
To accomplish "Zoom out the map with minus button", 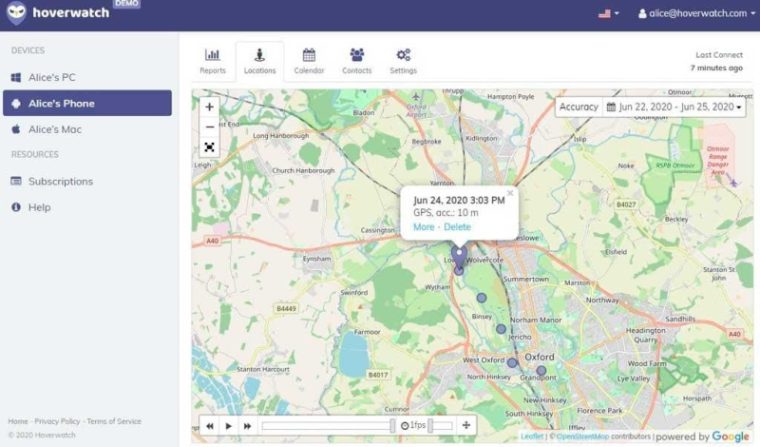I will 209,127.
